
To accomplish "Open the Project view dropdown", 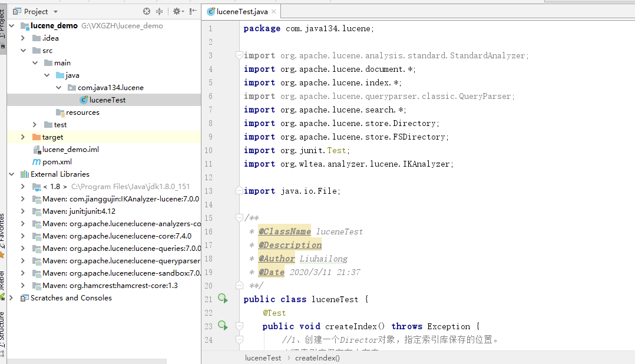I will pos(56,12).
